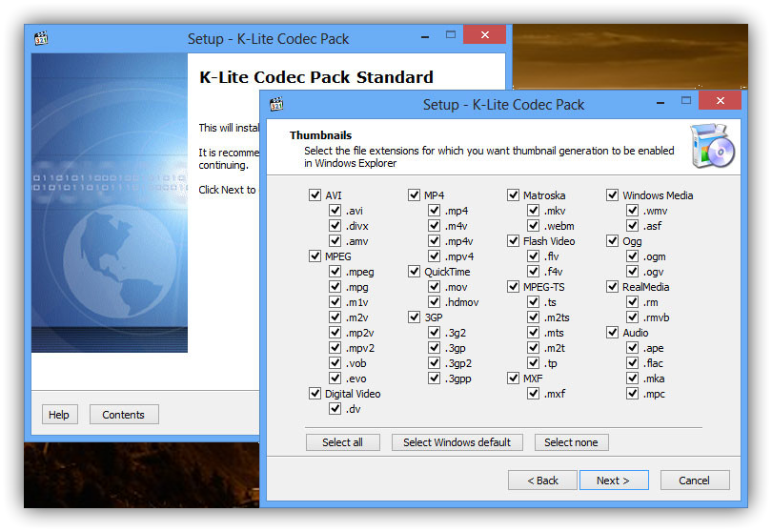Go to the previous step with Back
Viewport: 772px width, 532px height.
pyautogui.click(x=542, y=481)
